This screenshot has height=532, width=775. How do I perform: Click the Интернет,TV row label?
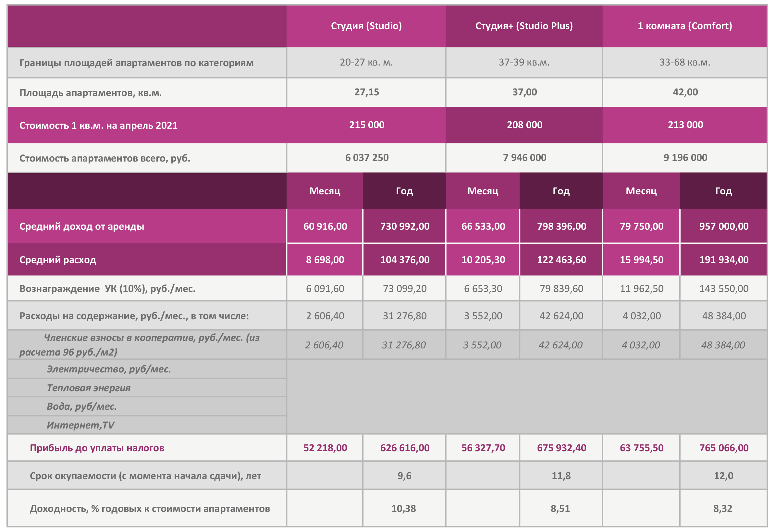80,425
